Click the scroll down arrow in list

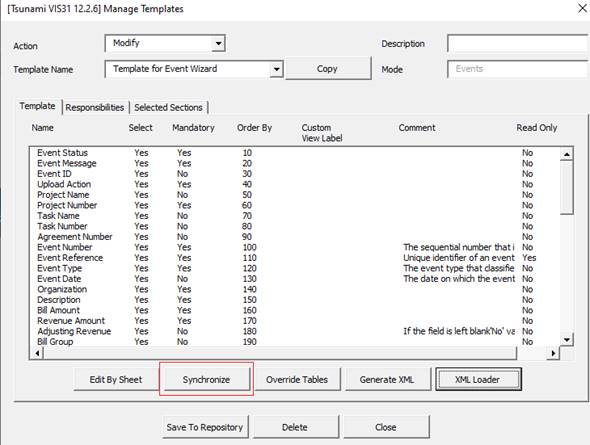(567, 340)
